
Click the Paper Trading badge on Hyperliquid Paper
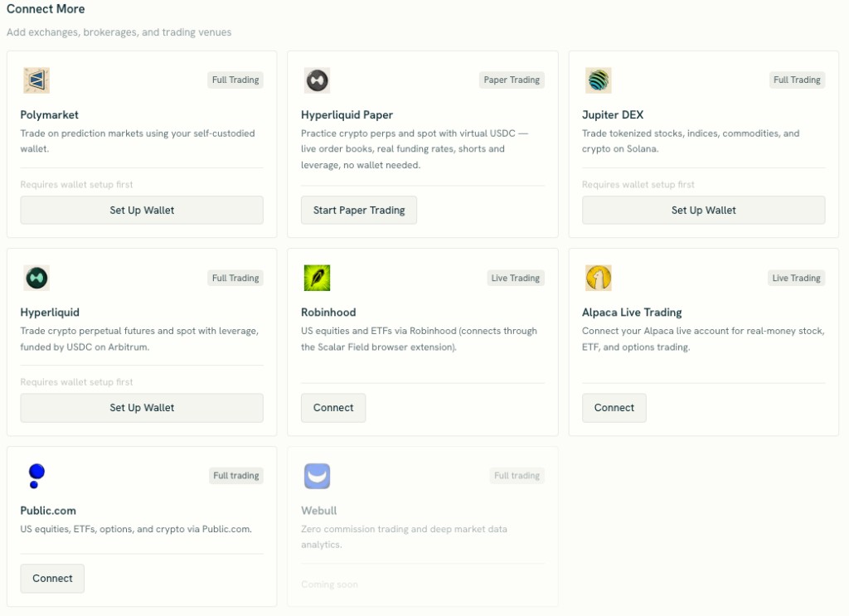pos(512,80)
